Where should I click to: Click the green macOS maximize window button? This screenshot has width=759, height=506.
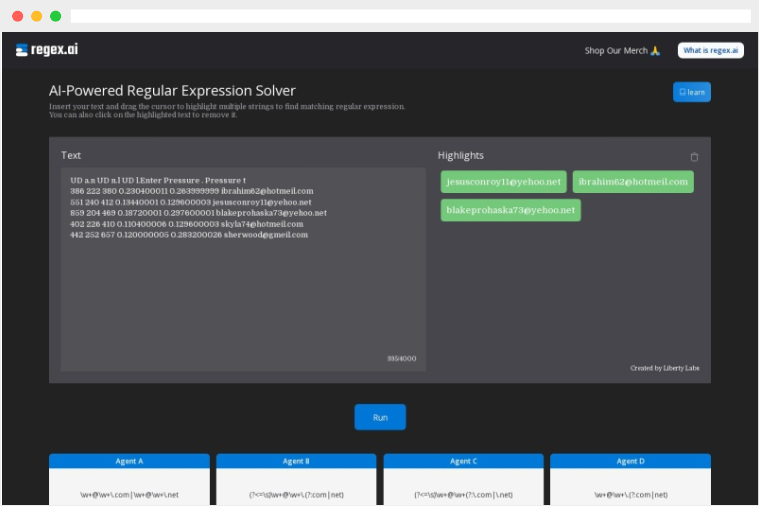[x=56, y=16]
